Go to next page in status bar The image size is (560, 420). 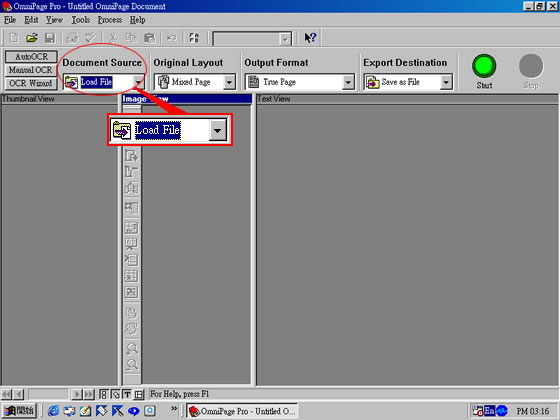(x=76, y=394)
